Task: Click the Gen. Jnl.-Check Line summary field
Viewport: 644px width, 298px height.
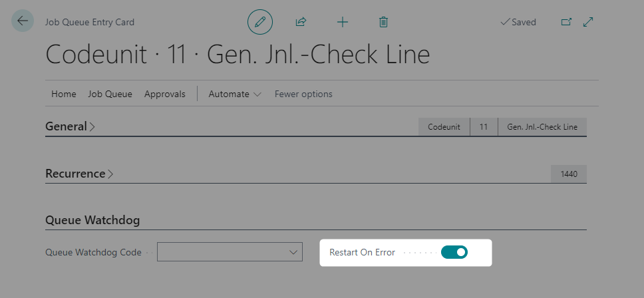Action: pyautogui.click(x=542, y=127)
